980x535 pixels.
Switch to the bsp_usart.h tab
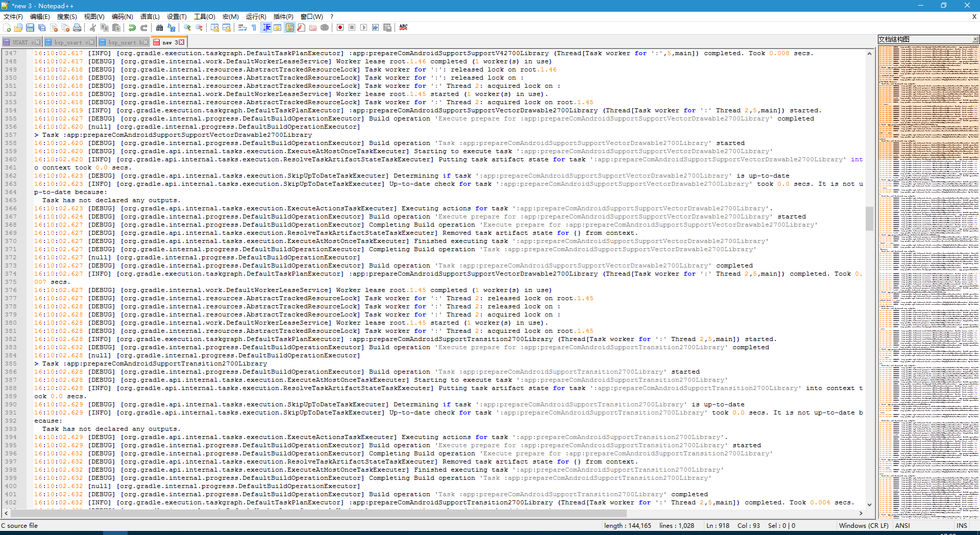coord(122,42)
